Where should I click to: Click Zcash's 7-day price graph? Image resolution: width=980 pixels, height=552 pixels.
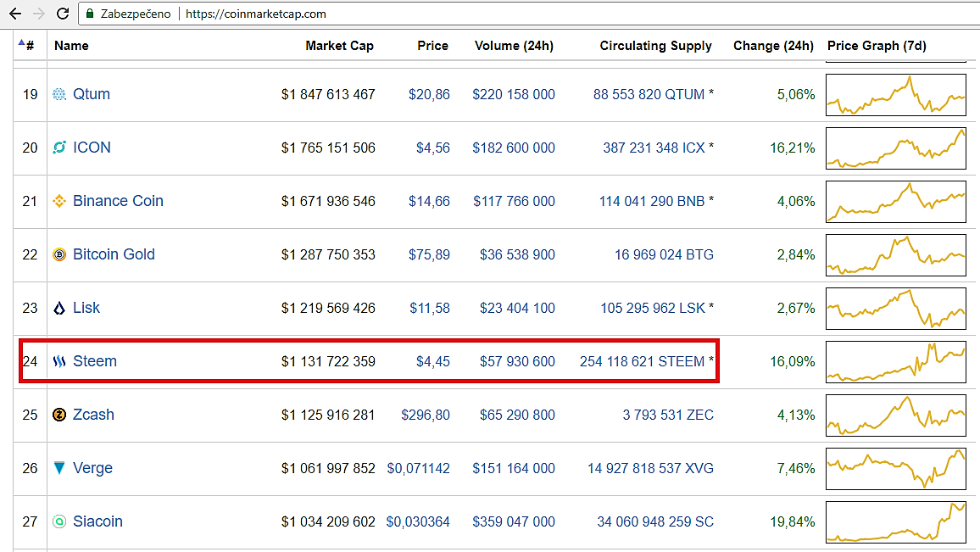coord(895,415)
